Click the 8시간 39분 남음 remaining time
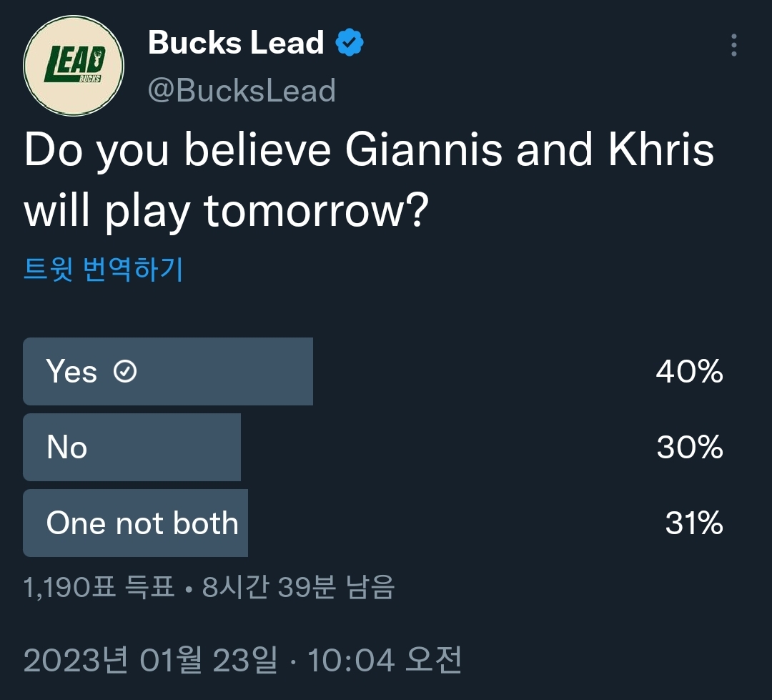The width and height of the screenshot is (772, 700). (298, 588)
